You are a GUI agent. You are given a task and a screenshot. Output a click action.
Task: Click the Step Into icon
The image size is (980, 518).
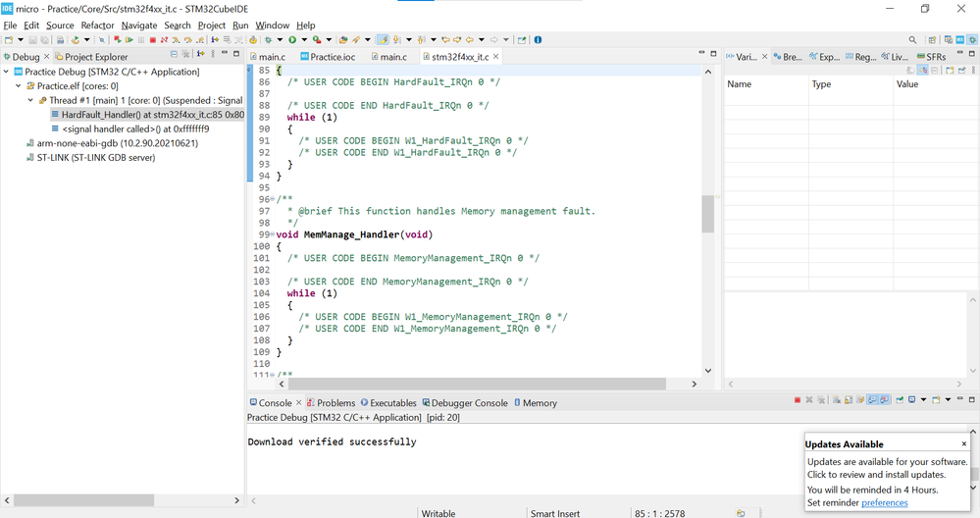(176, 39)
